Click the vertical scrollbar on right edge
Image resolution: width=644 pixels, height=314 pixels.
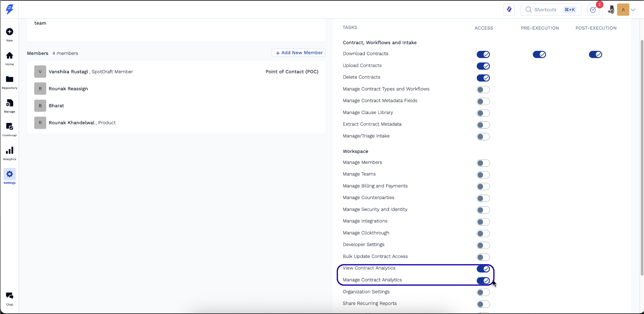pyautogui.click(x=642, y=157)
